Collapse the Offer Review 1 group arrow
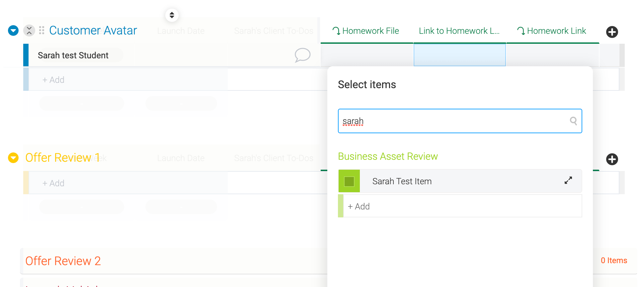This screenshot has height=287, width=644. 13,158
